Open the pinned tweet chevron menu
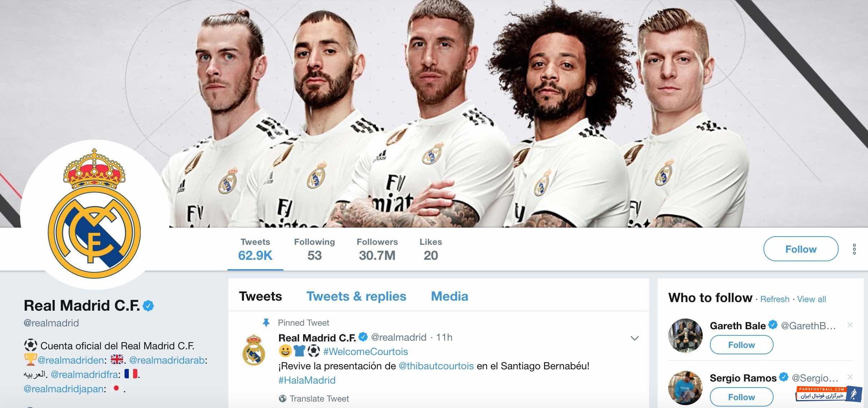 tap(634, 338)
